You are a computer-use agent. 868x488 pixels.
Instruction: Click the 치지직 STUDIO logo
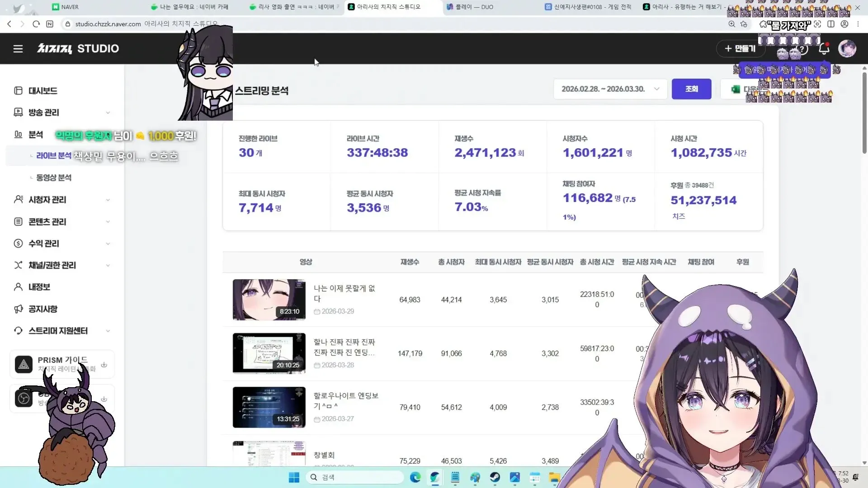78,48
